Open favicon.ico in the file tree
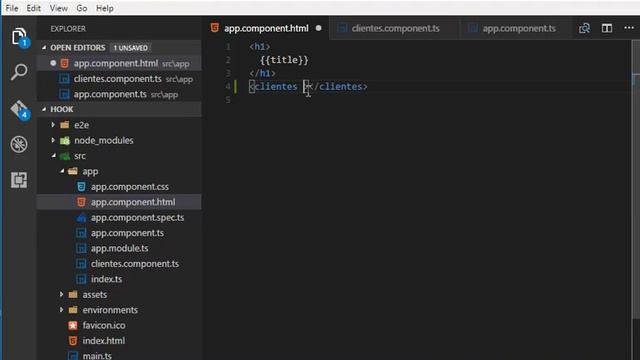 [x=119, y=325]
